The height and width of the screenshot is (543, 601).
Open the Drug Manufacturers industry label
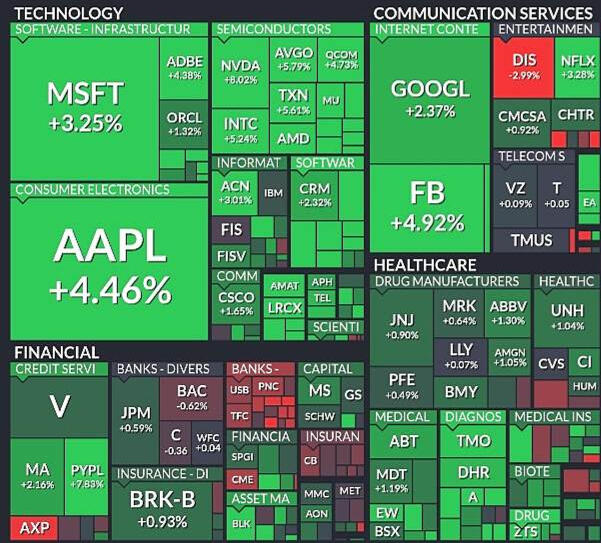click(446, 282)
